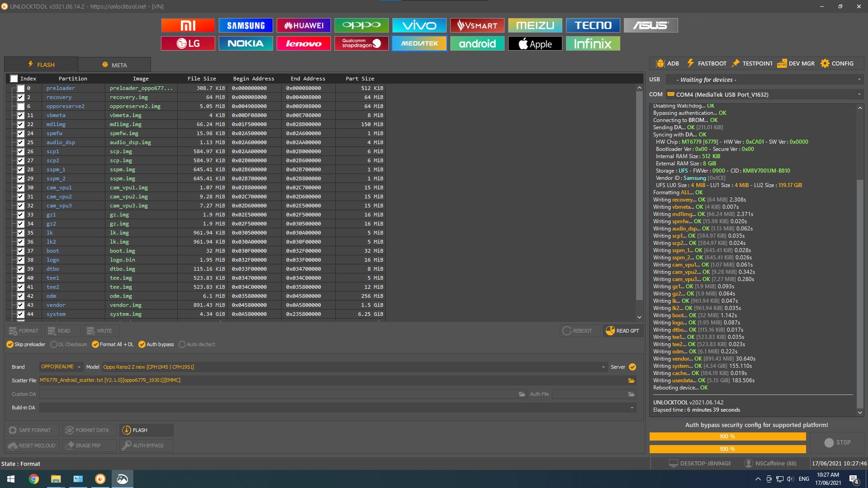Select the Vivo brand logo
This screenshot has width=868, height=488.
tap(420, 25)
